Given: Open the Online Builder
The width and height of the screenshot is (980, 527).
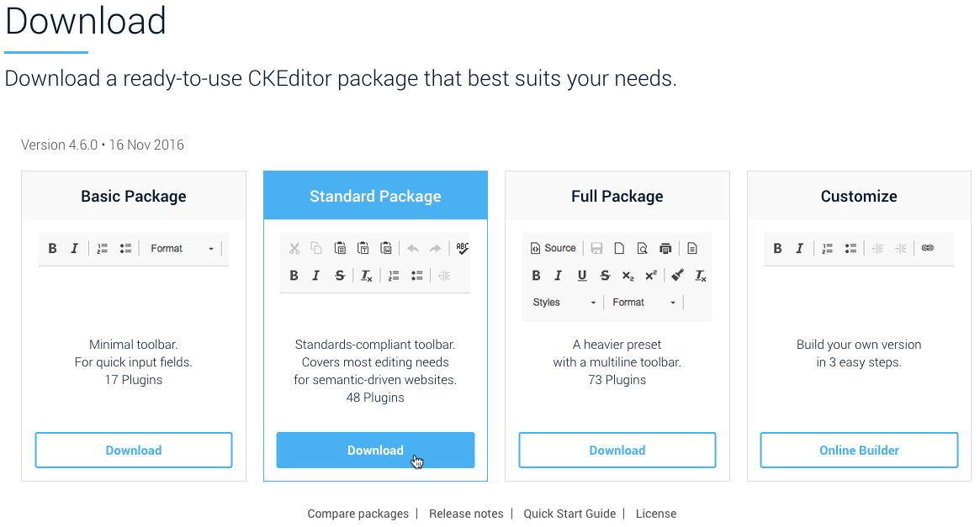Looking at the screenshot, I should tap(859, 450).
